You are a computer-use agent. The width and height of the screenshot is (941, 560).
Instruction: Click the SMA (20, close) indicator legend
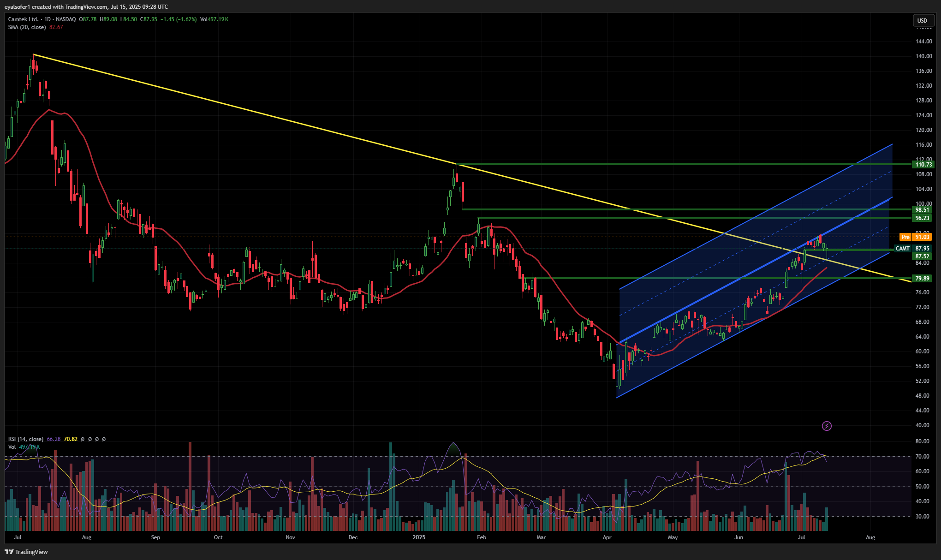pyautogui.click(x=27, y=27)
